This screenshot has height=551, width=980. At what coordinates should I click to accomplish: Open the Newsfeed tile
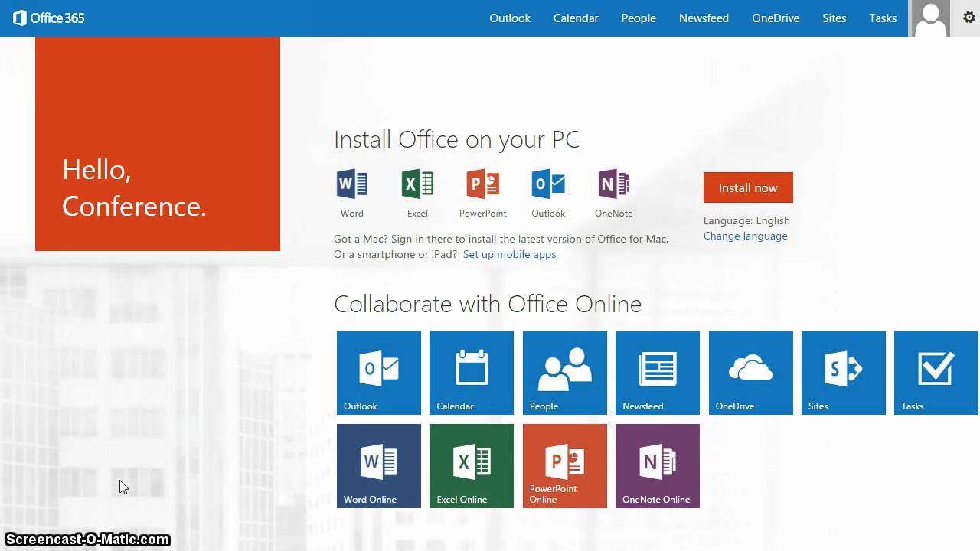658,373
